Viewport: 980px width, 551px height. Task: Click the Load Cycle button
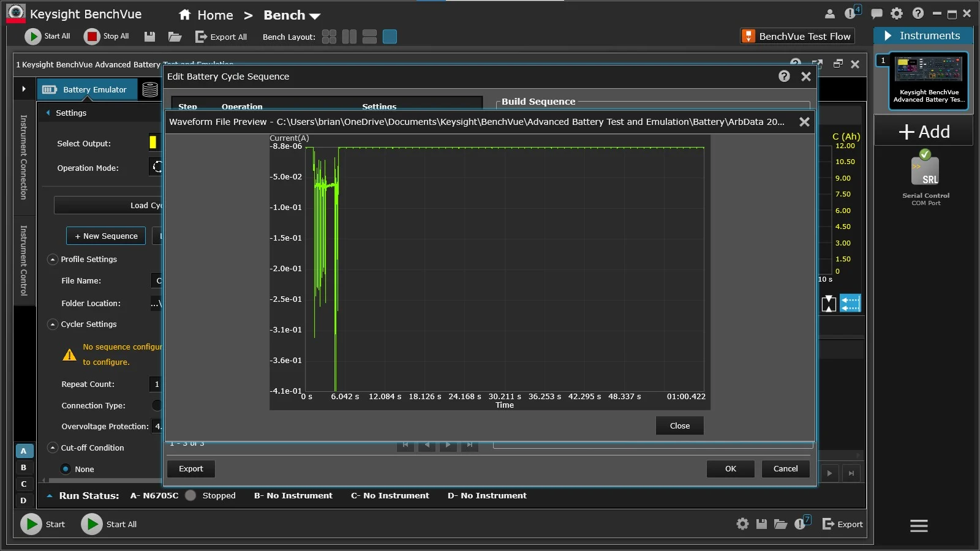[x=108, y=206]
